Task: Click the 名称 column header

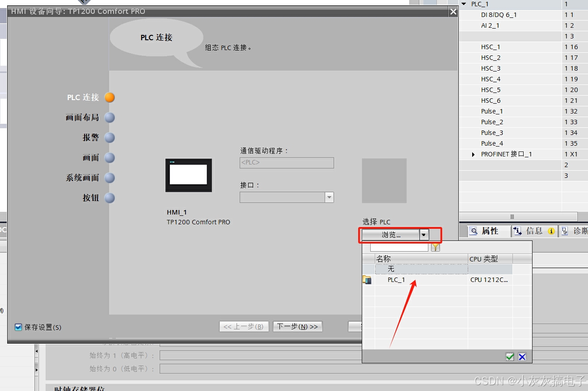Action: pos(421,259)
